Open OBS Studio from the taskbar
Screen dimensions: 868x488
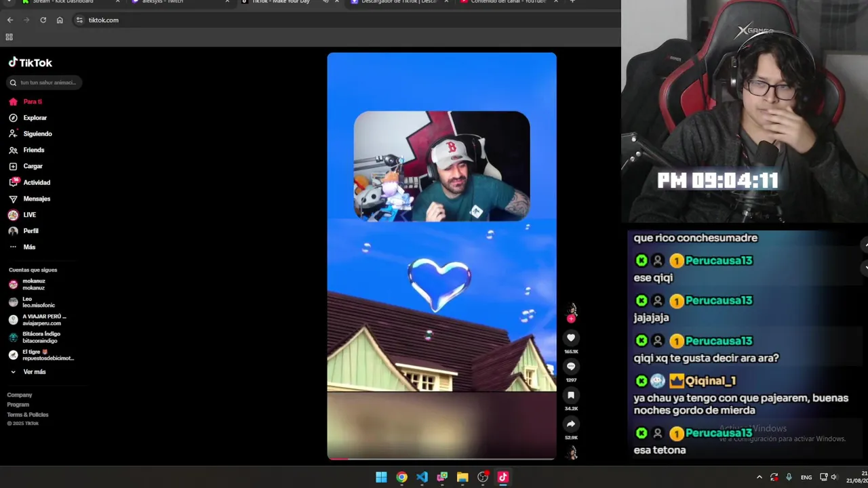483,477
